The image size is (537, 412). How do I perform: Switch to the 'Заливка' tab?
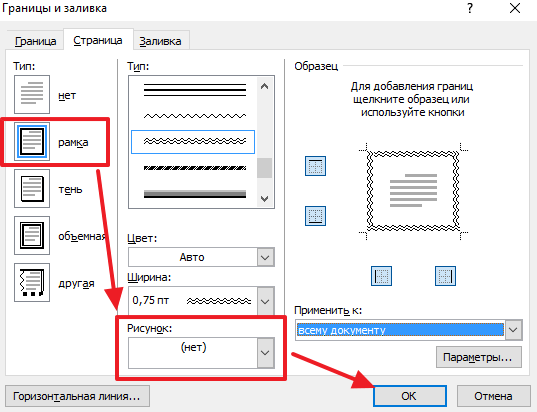tap(160, 41)
